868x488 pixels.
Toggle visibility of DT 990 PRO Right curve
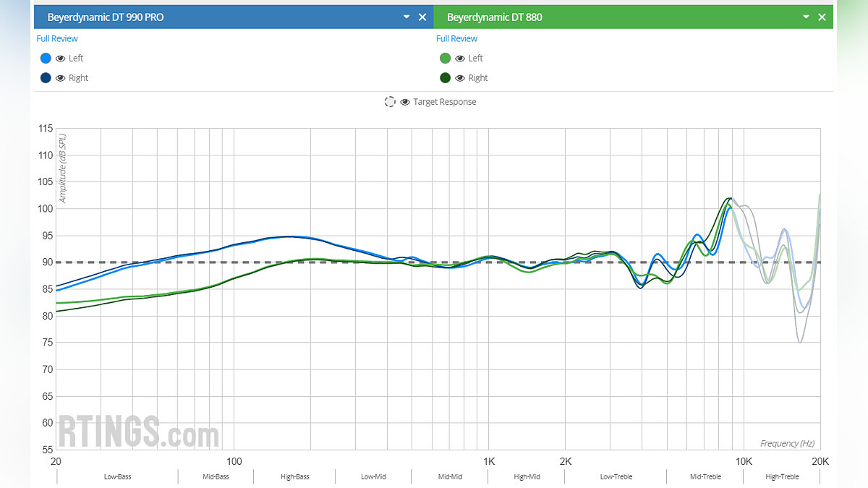coord(61,78)
